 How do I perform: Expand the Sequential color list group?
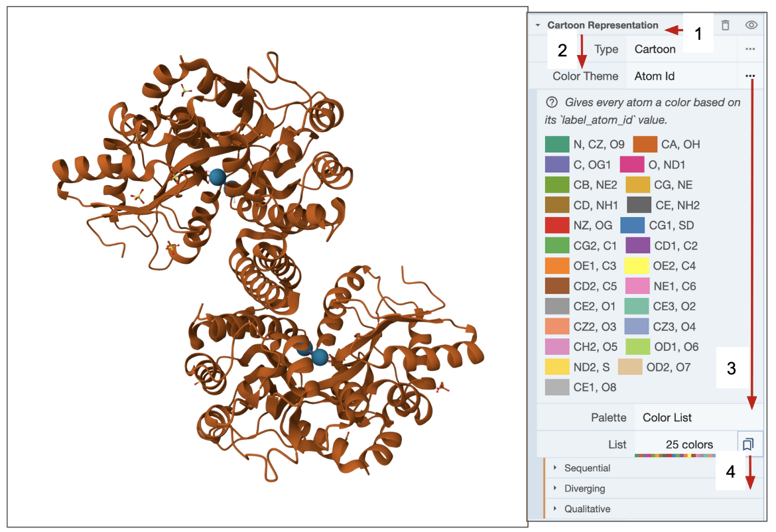587,468
